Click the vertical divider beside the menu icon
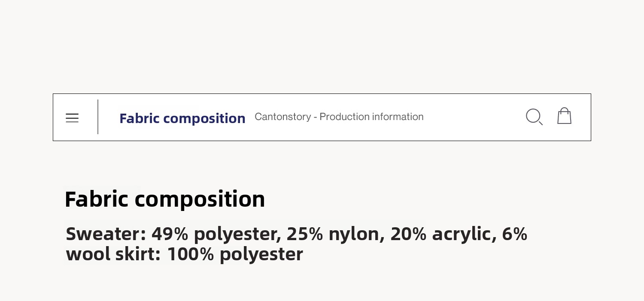 pyautogui.click(x=98, y=117)
